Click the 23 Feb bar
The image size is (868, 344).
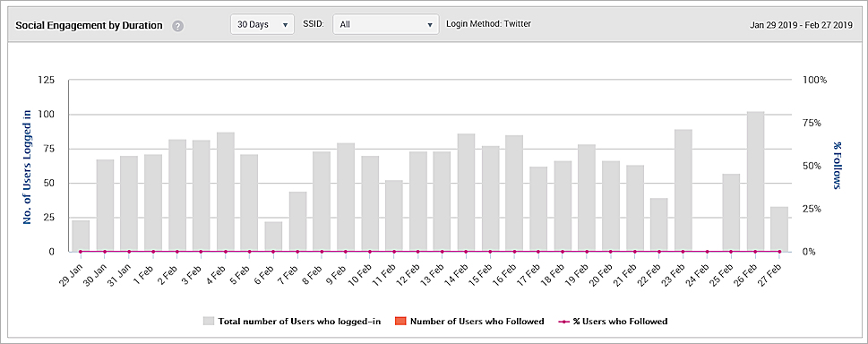coord(683,191)
